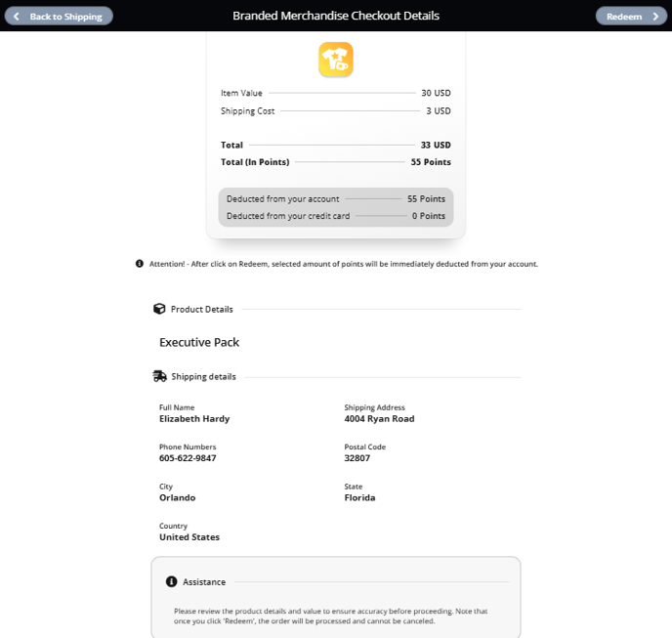672x638 pixels.
Task: Click the truck icon next to Shipping details
Action: (x=160, y=376)
